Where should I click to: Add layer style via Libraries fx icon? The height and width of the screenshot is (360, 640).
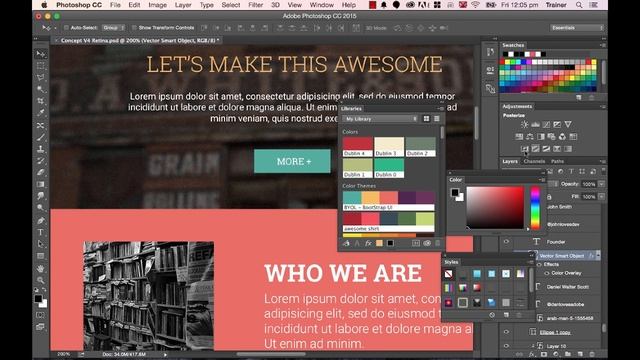point(368,243)
